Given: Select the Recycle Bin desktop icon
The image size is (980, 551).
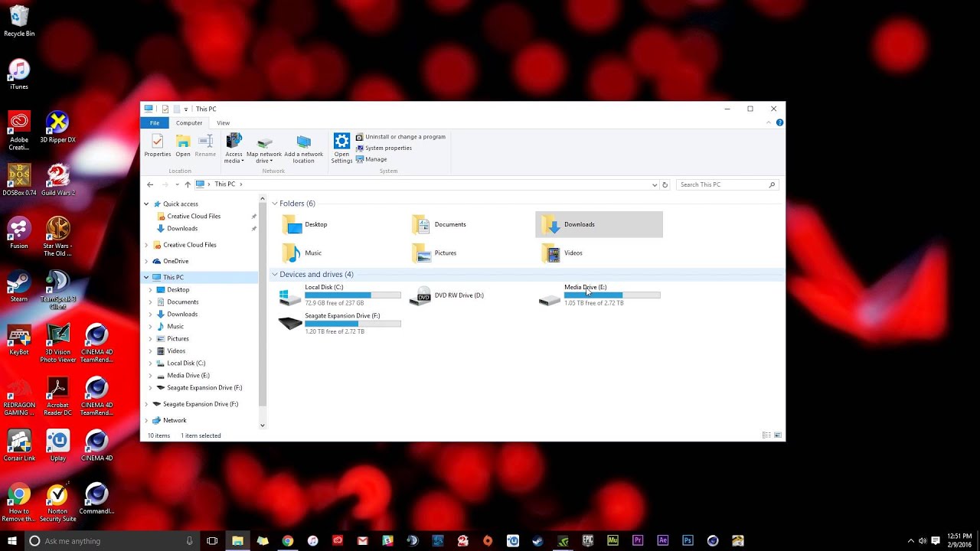Looking at the screenshot, I should (19, 21).
